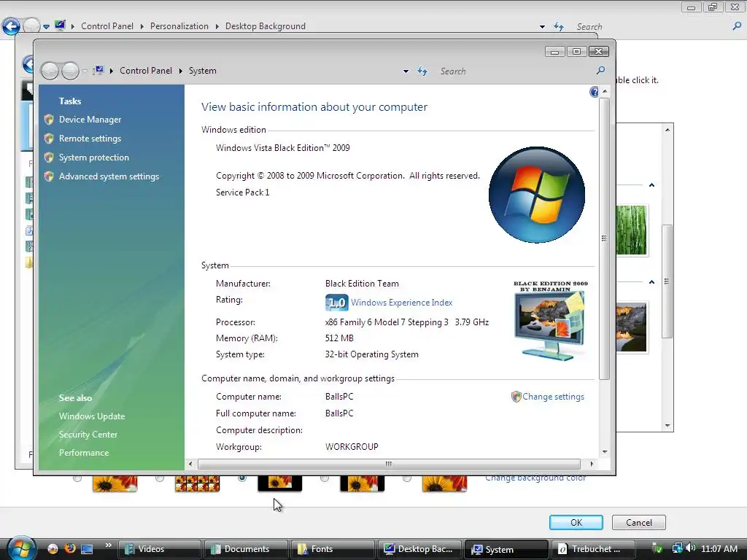The width and height of the screenshot is (747, 560).
Task: Go back in the Desktop Background window
Action: (12, 26)
